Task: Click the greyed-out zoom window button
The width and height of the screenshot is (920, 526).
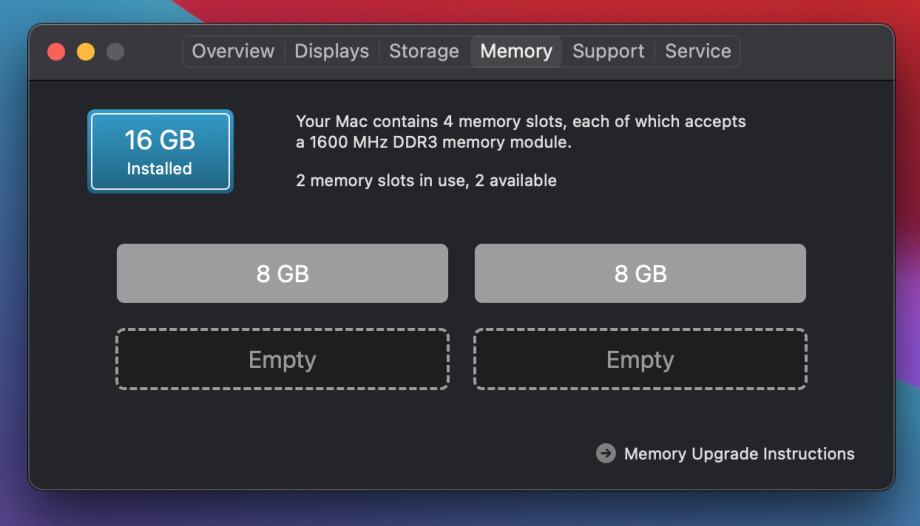Action: (x=115, y=51)
